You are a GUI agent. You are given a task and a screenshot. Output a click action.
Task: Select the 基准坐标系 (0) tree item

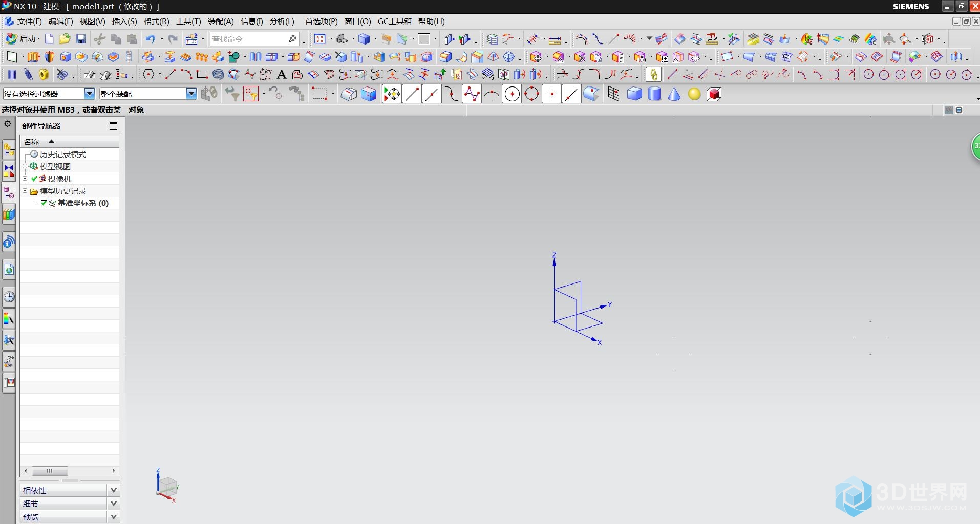tap(83, 203)
